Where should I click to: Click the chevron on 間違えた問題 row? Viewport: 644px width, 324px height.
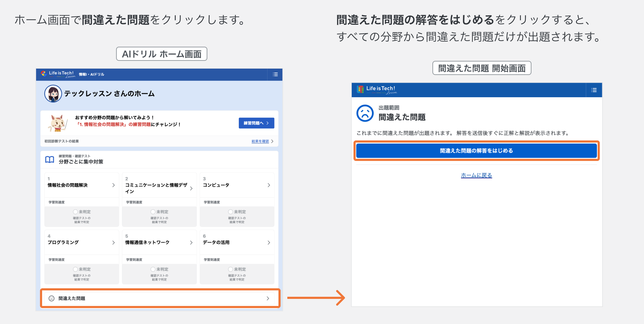pyautogui.click(x=268, y=299)
